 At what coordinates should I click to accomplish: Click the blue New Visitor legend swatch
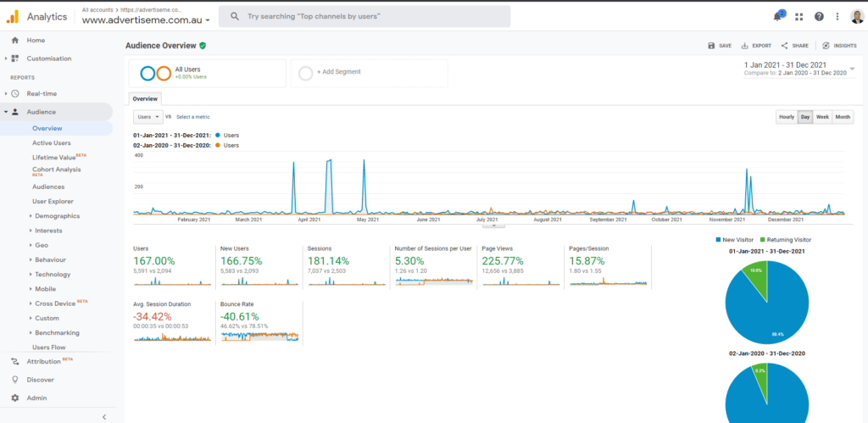pos(719,240)
